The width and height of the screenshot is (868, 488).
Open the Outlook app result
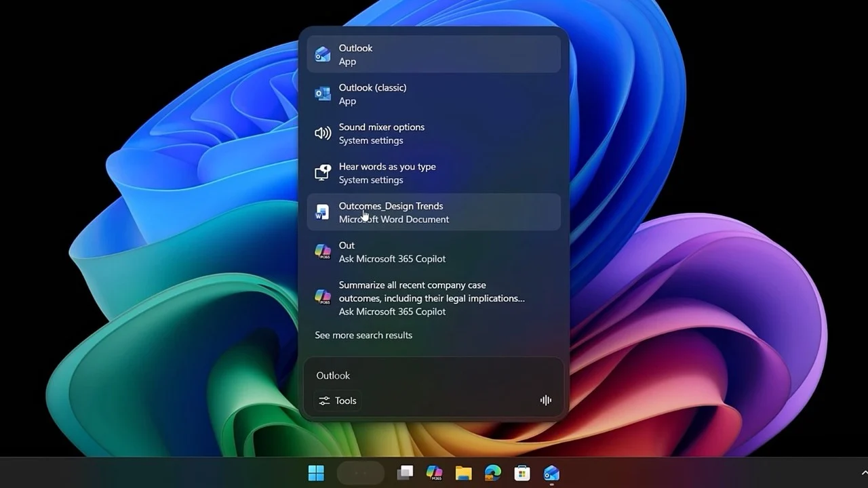coord(433,54)
